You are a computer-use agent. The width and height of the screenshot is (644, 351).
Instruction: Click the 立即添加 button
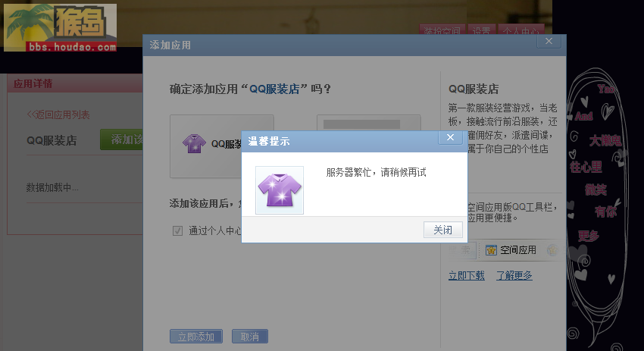196,337
